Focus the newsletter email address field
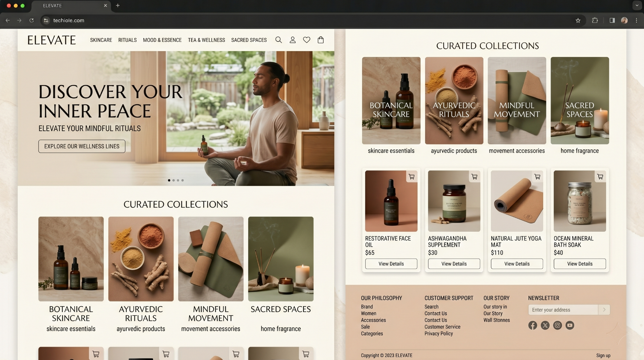Image resolution: width=644 pixels, height=360 pixels. [563, 310]
